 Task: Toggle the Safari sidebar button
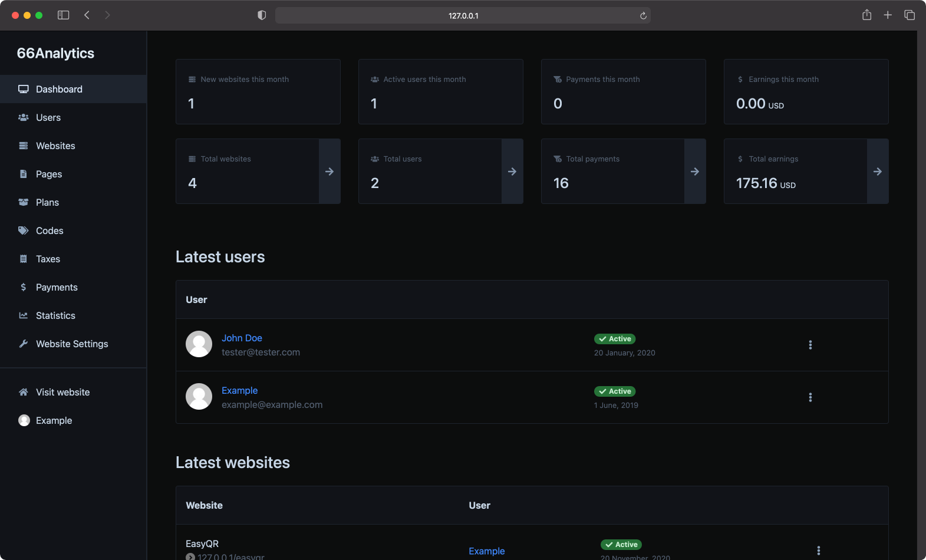(63, 15)
